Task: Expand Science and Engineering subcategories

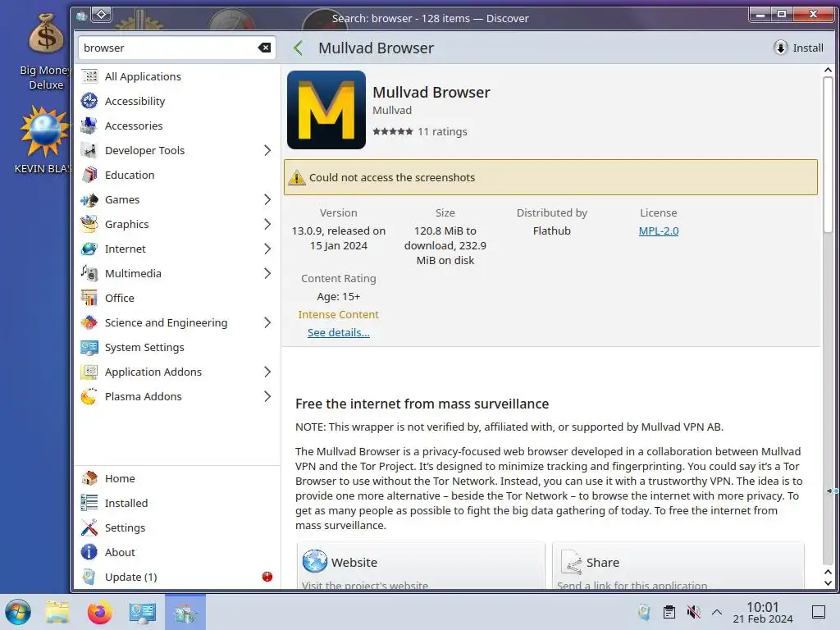Action: (267, 323)
